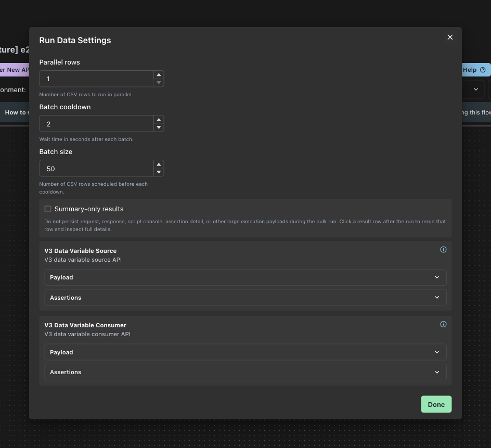Viewport: 491px width, 448px height.
Task: Click 'V3 data variable source API' description
Action: (x=83, y=260)
